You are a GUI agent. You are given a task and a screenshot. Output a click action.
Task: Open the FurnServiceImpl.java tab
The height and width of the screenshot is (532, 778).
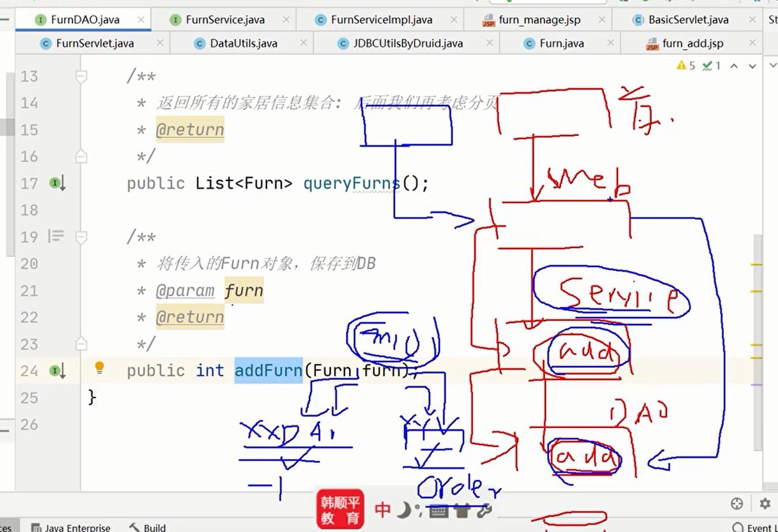pos(381,20)
